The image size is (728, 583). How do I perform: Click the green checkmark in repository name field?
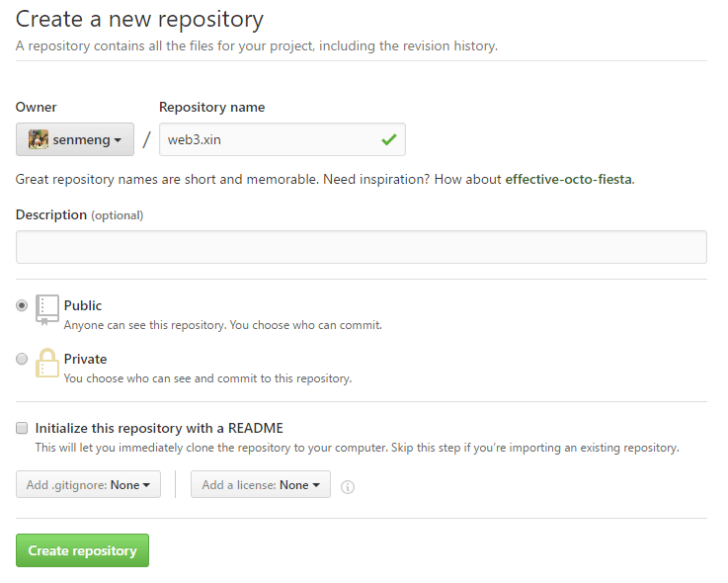click(x=388, y=139)
